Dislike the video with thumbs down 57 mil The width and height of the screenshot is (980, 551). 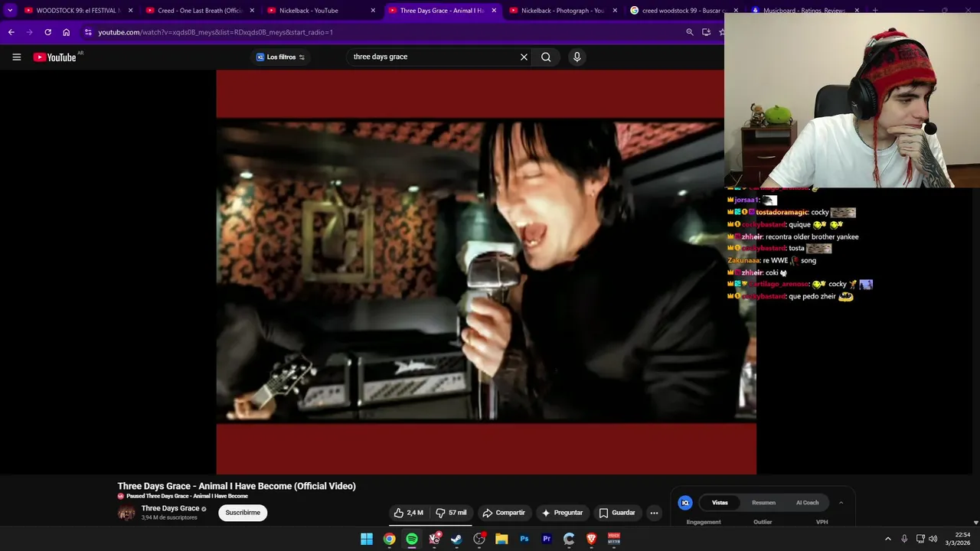tap(451, 513)
